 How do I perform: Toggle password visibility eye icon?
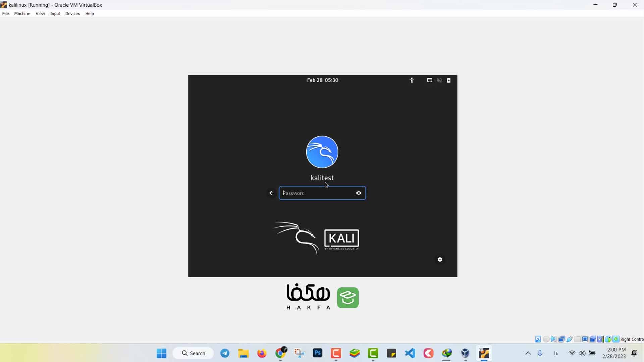coord(358,193)
